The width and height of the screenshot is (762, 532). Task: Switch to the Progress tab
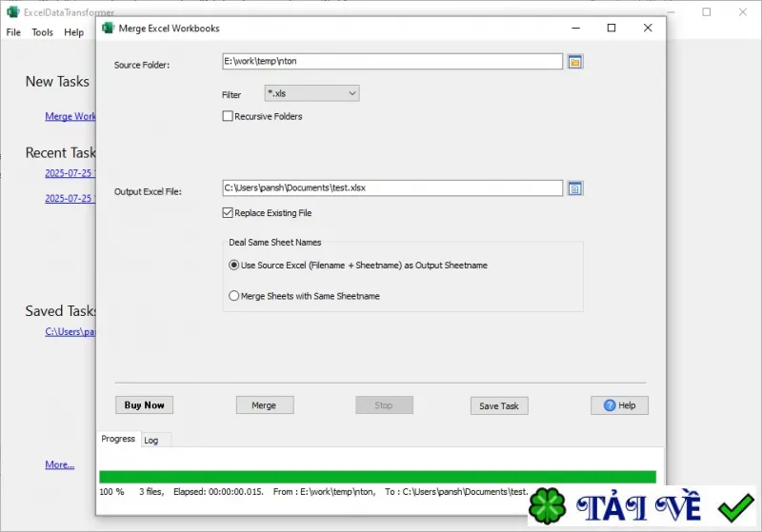point(118,439)
